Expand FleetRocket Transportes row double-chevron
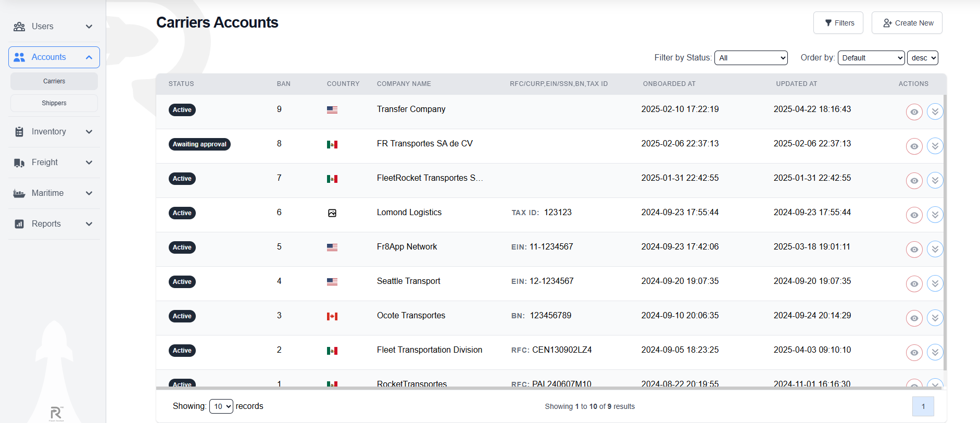The image size is (980, 423). coord(935,180)
